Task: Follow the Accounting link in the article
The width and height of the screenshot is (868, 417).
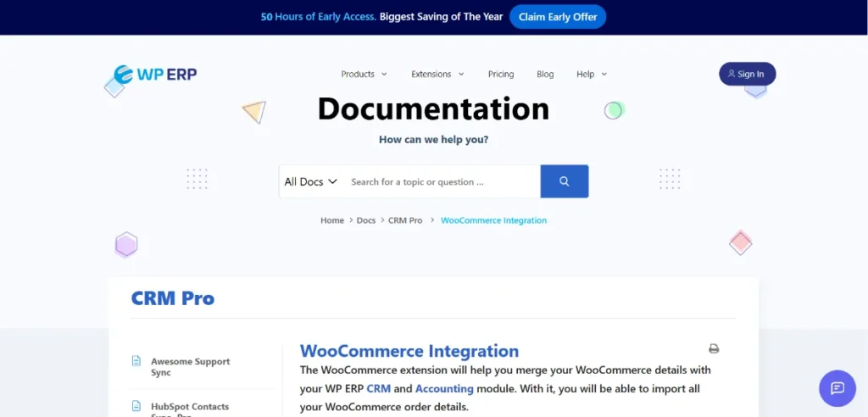Action: coord(444,389)
